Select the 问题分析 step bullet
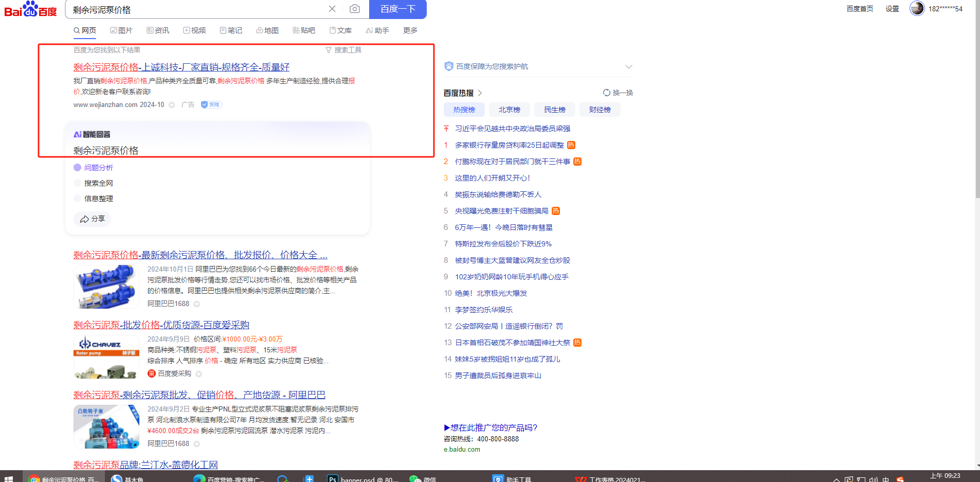The image size is (980, 482). pyautogui.click(x=78, y=168)
